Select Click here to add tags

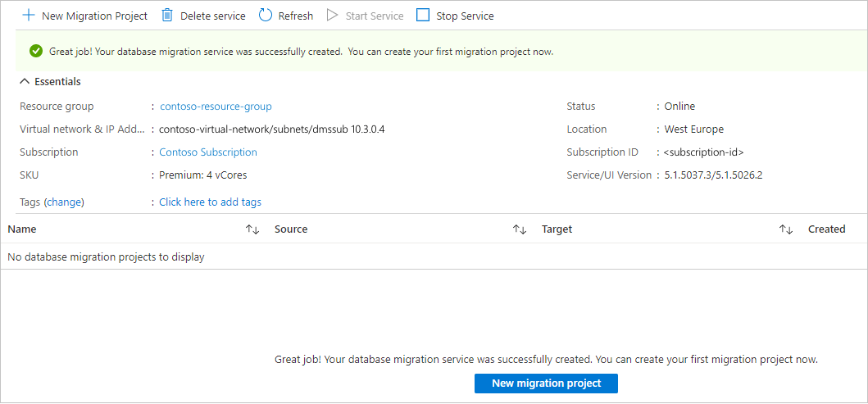(211, 202)
